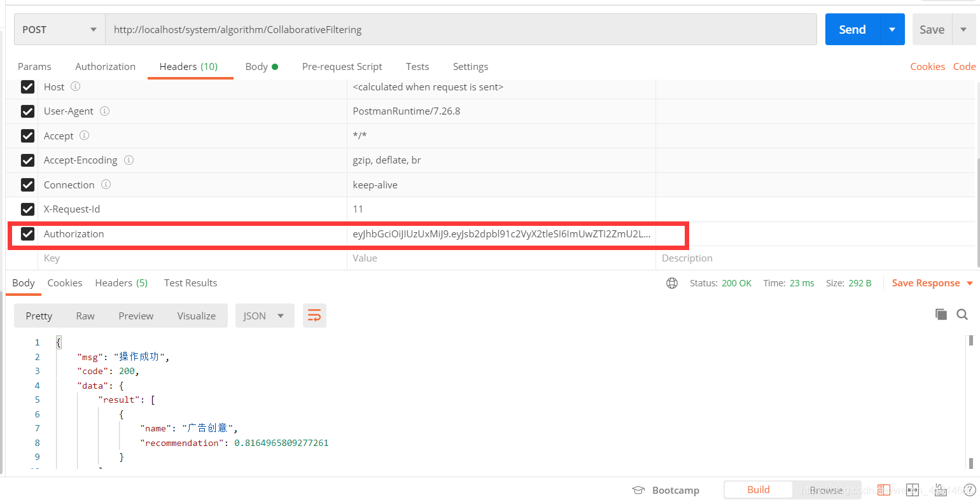This screenshot has height=502, width=980.
Task: Switch response view to Preview
Action: pyautogui.click(x=136, y=316)
